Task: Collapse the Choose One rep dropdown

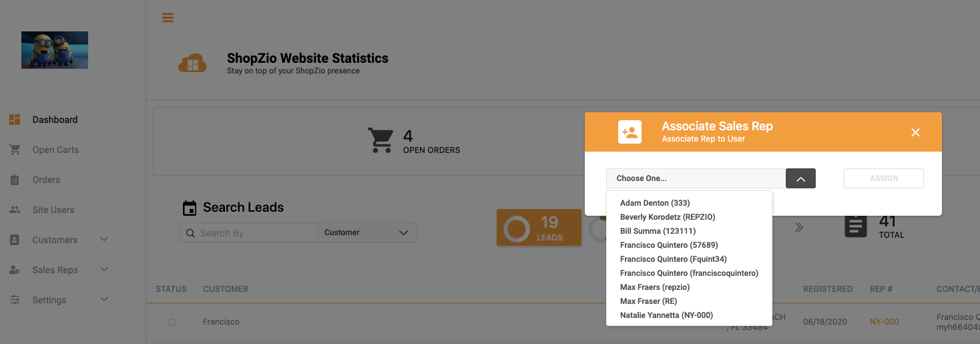Action: coord(800,178)
